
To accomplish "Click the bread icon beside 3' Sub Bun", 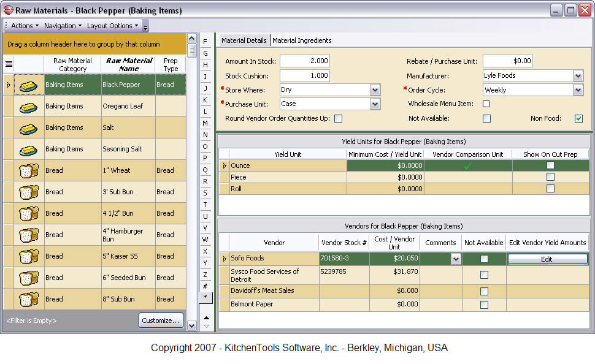I will point(28,192).
